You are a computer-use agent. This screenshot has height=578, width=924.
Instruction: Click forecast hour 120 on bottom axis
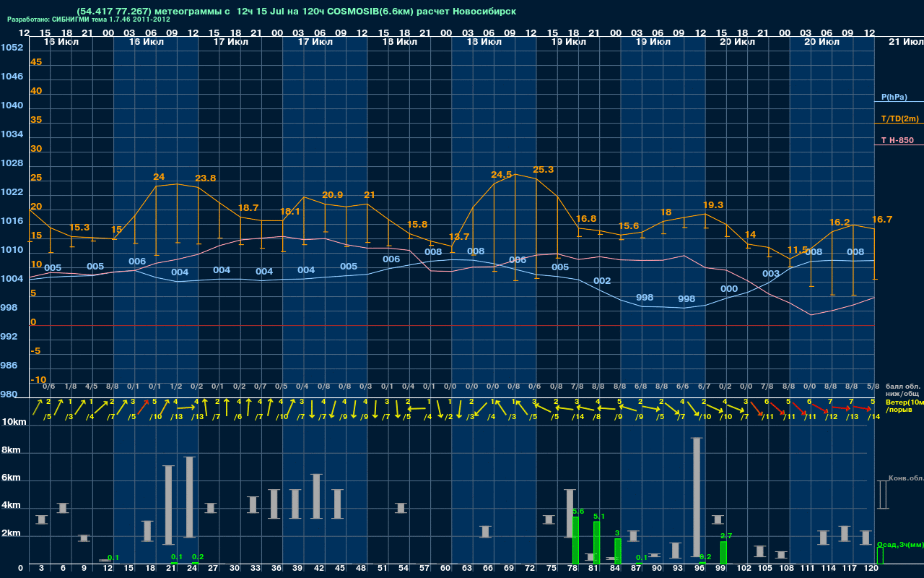tap(871, 569)
